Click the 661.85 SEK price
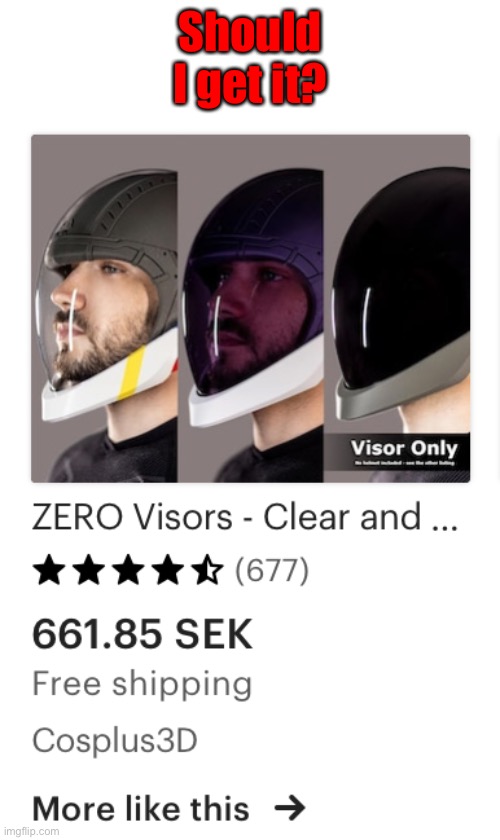Viewport: 500px width, 840px height. pos(142,633)
